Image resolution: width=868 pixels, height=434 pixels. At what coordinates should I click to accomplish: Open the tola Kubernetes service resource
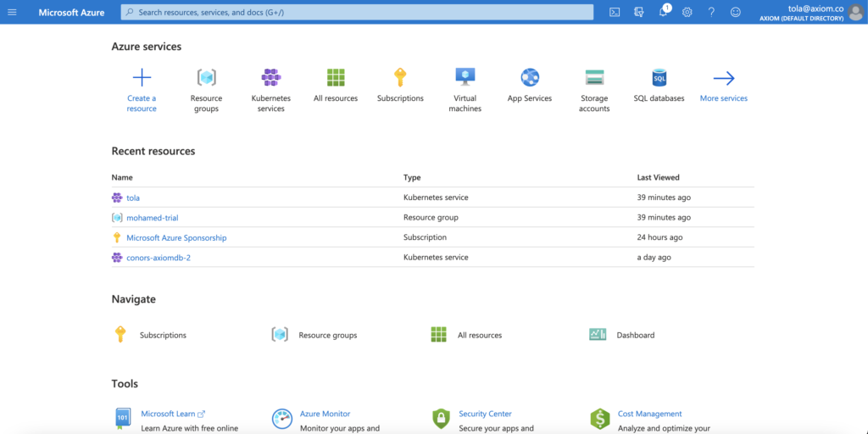coord(133,198)
